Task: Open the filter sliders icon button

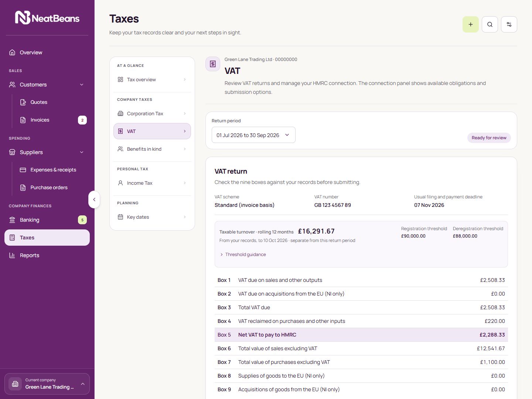Action: pos(509,24)
